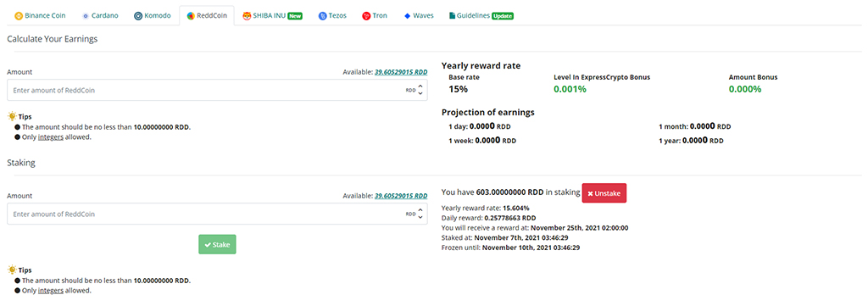
Task: Click the Binance Coin logo icon
Action: point(18,16)
